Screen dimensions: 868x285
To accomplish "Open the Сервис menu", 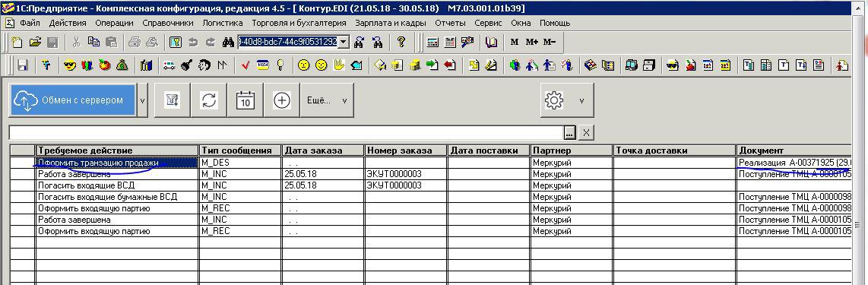I will tap(488, 24).
